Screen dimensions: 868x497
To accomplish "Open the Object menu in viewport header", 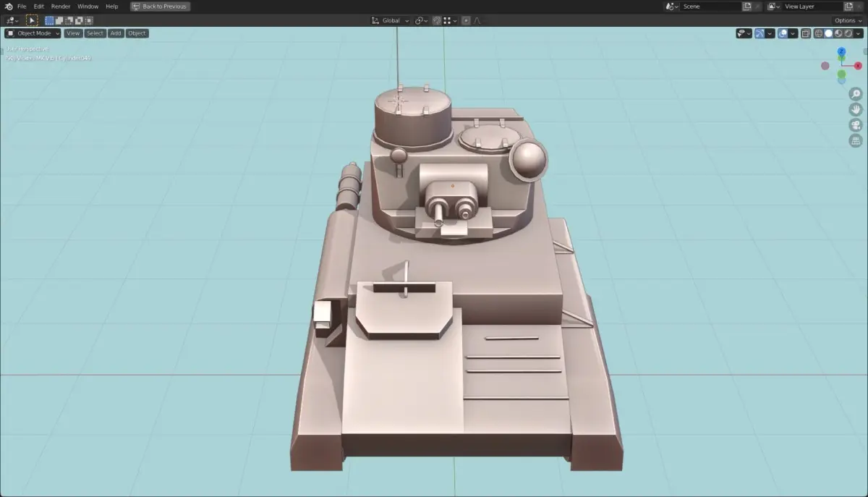I will click(x=137, y=33).
